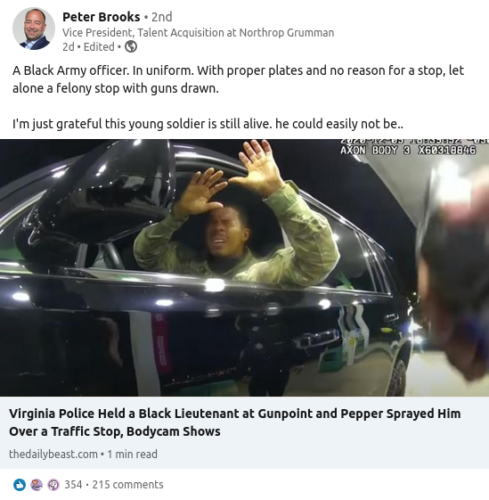Click the blue thumbs-up Like reaction icon
The image size is (489, 500).
[x=19, y=484]
